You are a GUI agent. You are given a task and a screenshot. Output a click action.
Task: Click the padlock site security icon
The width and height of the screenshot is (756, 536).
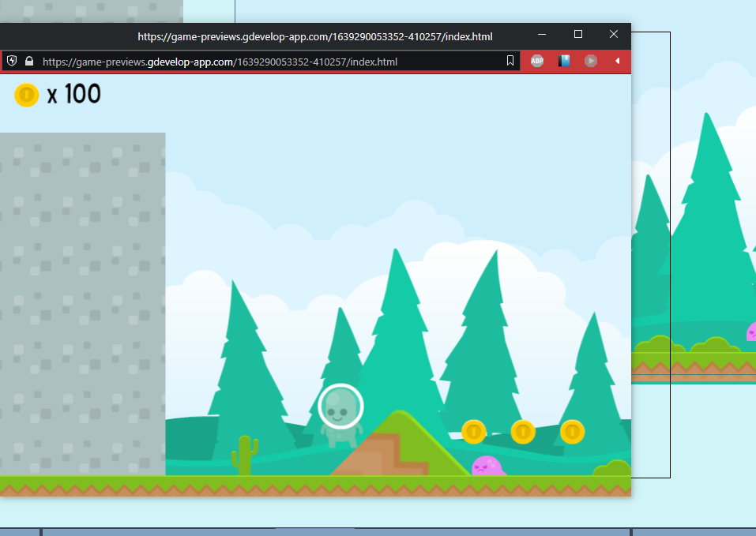(29, 61)
